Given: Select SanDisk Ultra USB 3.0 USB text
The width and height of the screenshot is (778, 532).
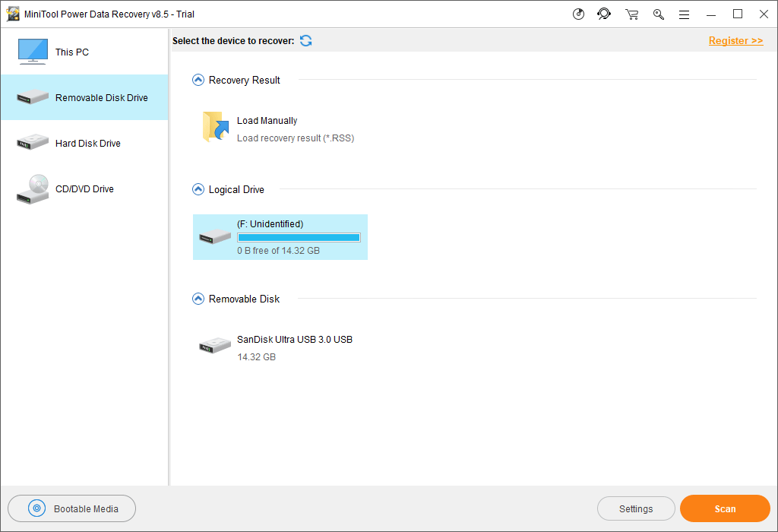Looking at the screenshot, I should coord(295,340).
